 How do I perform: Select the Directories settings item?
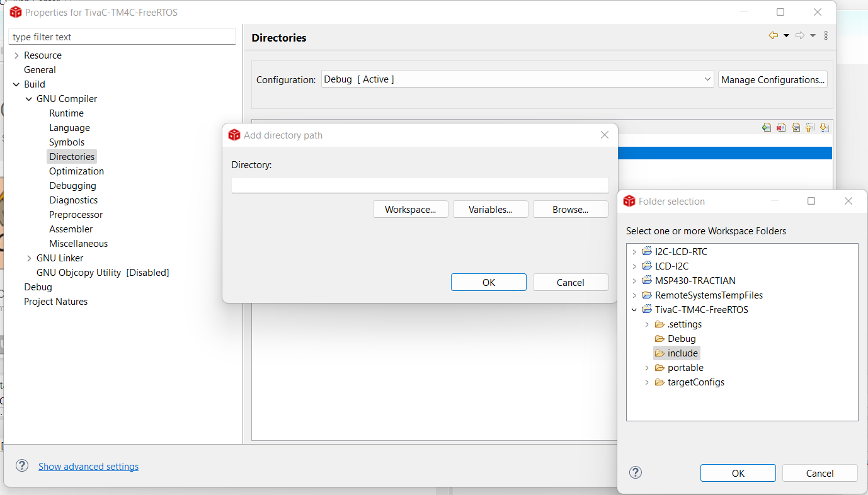click(x=72, y=157)
